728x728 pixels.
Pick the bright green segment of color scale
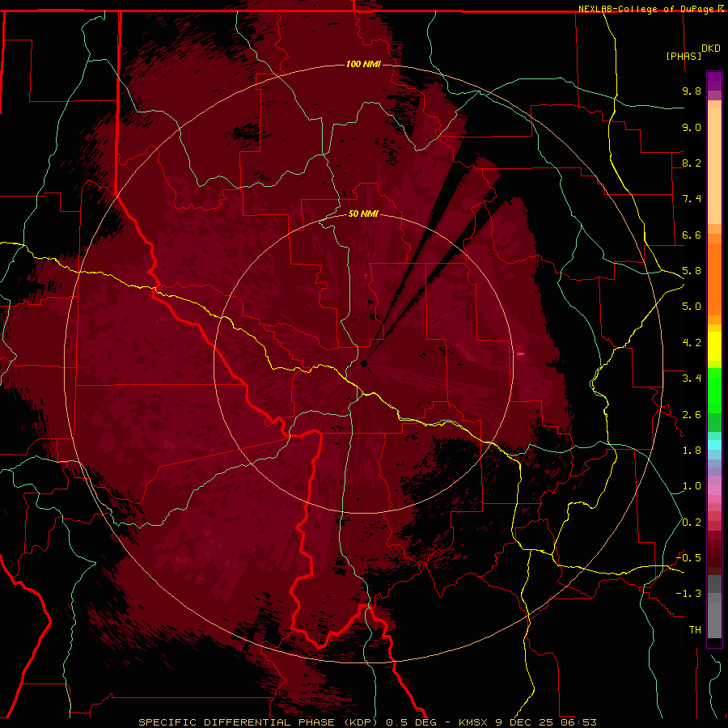point(714,391)
